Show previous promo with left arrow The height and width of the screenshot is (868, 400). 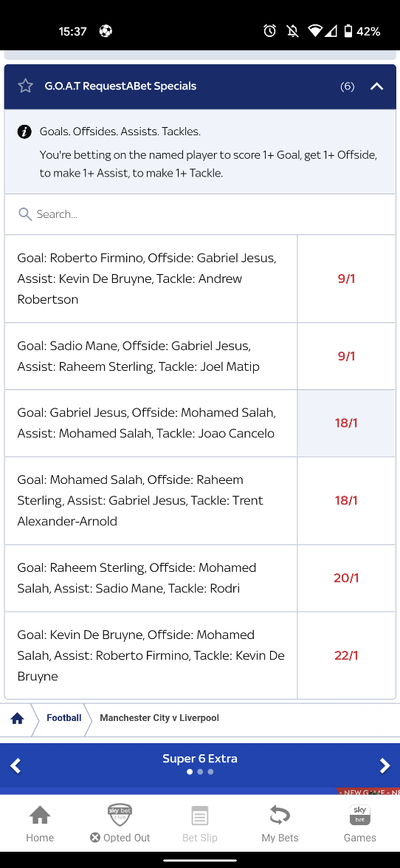15,765
